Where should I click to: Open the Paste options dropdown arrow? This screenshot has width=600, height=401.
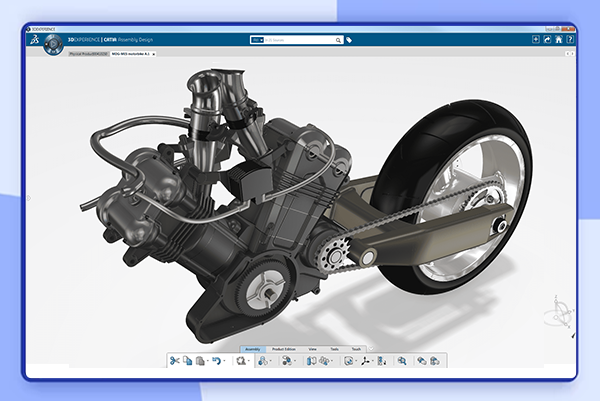[x=207, y=361]
